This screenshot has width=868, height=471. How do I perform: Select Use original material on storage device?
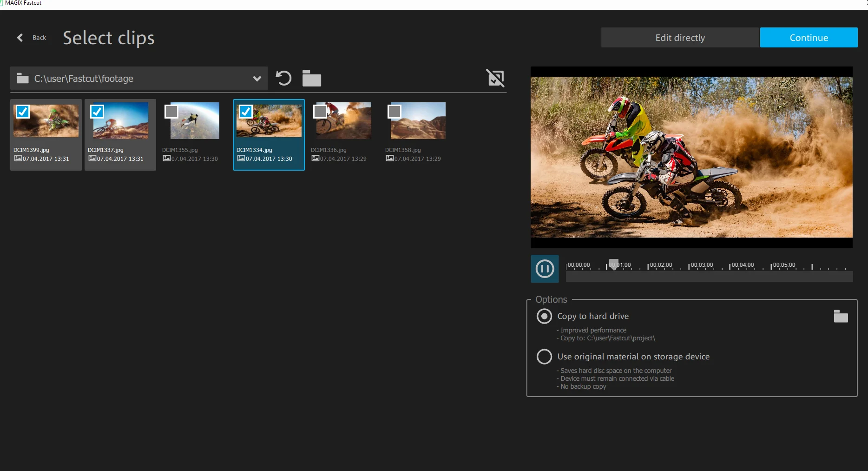(544, 357)
